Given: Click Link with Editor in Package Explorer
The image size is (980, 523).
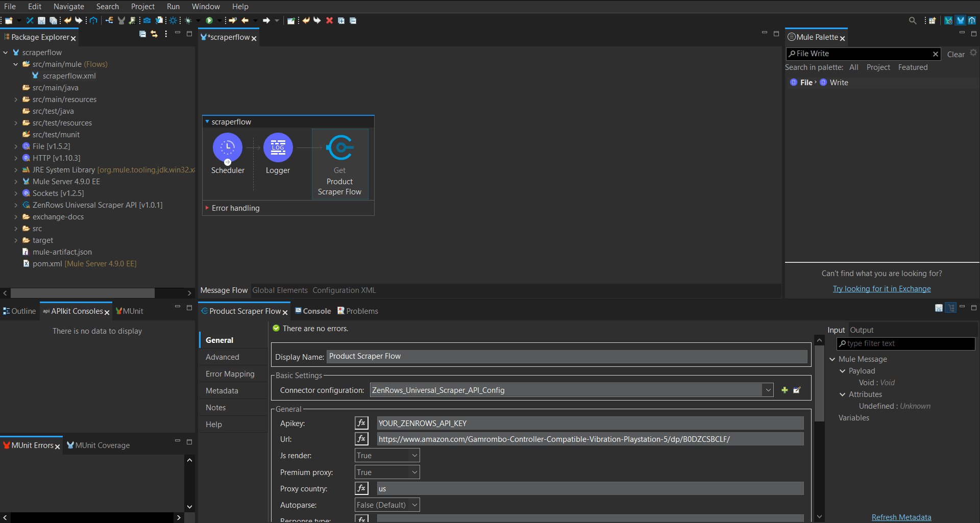Looking at the screenshot, I should tap(154, 34).
